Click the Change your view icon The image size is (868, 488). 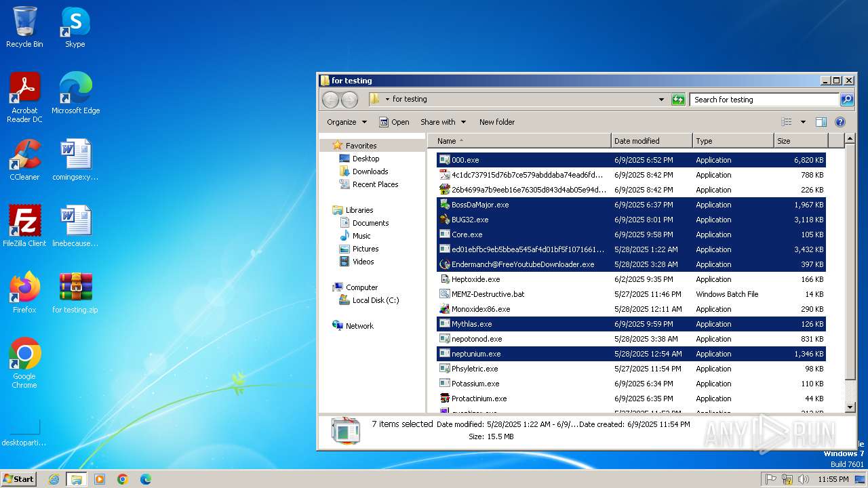coord(787,122)
